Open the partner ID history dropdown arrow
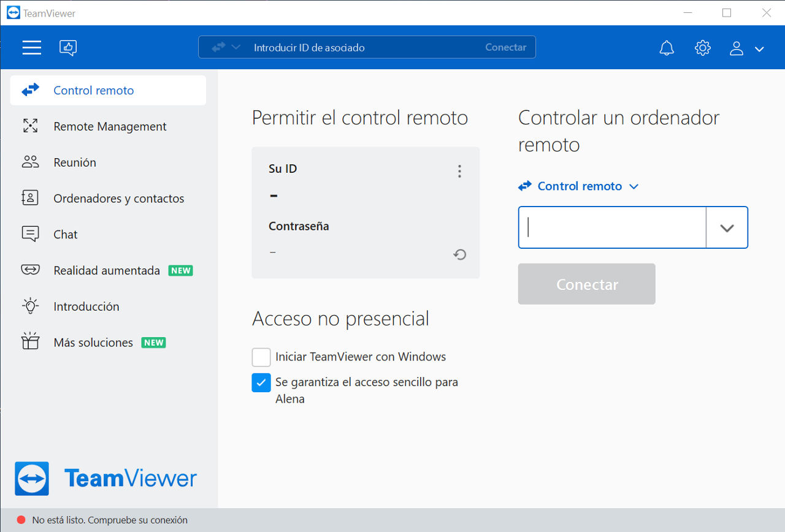 727,227
